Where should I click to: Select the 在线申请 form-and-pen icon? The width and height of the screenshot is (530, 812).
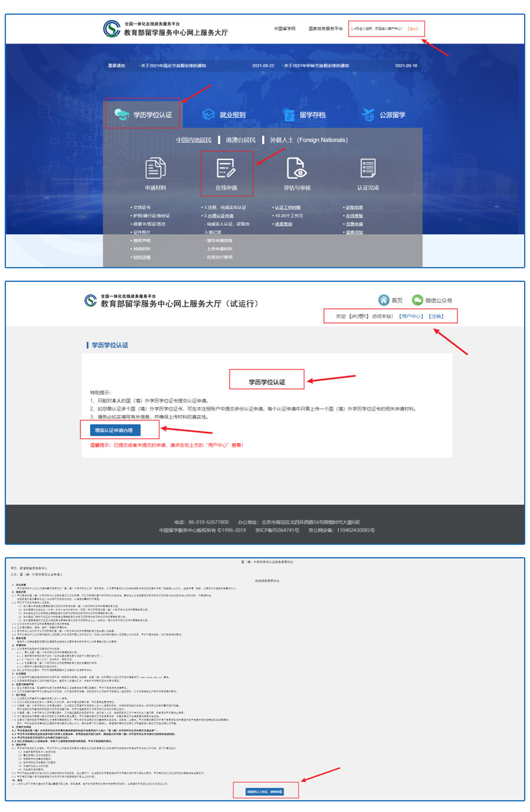[226, 169]
